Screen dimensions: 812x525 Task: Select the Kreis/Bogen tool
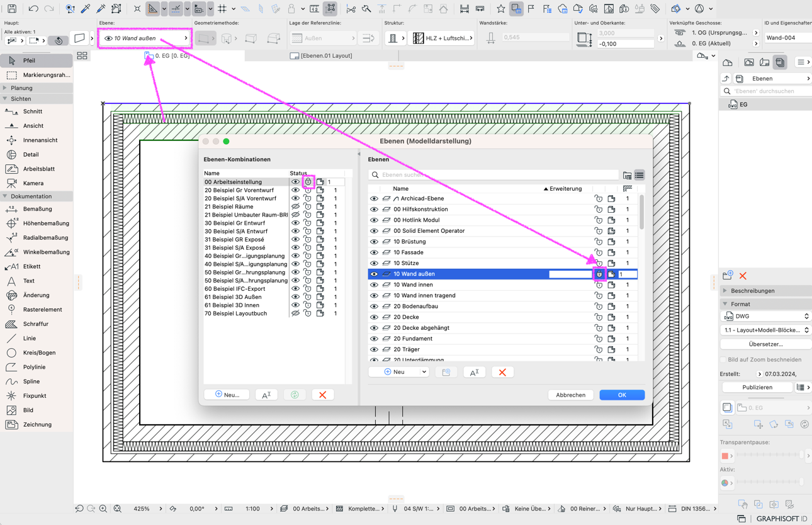click(37, 353)
